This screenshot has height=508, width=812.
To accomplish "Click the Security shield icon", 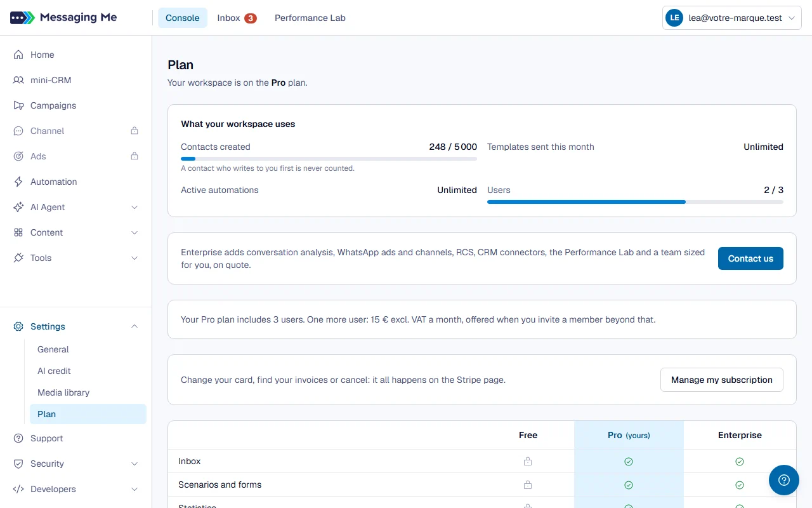I will coord(18,464).
